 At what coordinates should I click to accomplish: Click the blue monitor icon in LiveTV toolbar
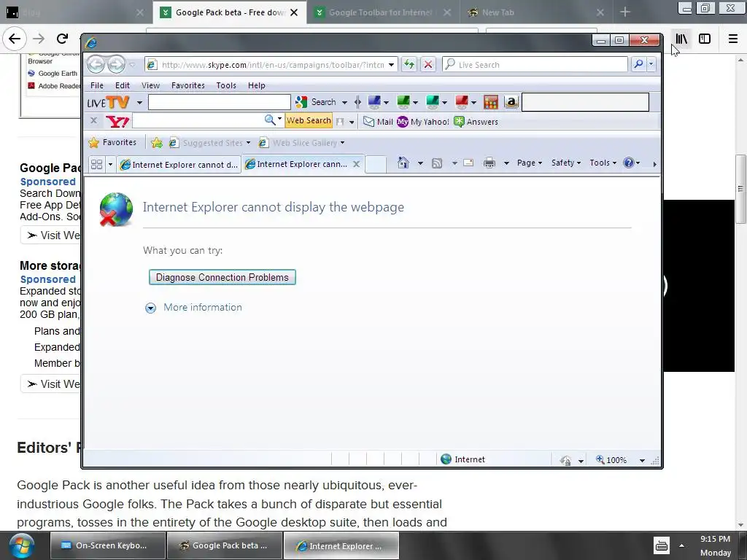point(374,102)
